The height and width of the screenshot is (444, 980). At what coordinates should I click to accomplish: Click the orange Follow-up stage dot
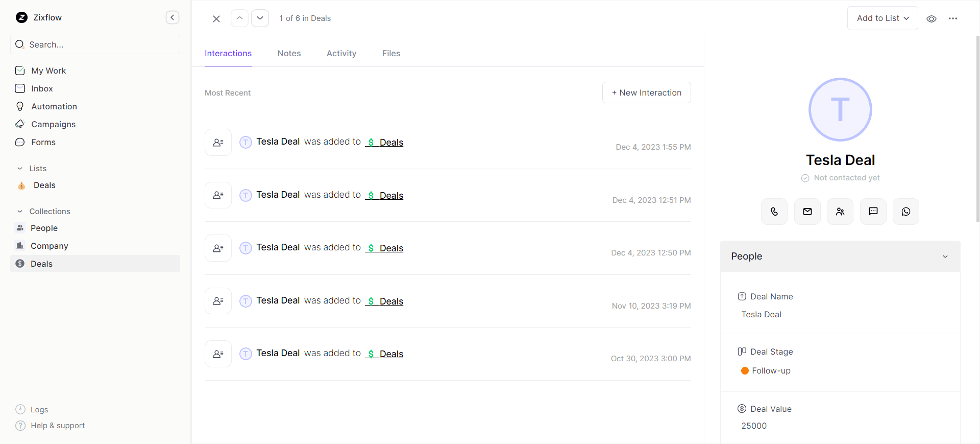pos(745,371)
